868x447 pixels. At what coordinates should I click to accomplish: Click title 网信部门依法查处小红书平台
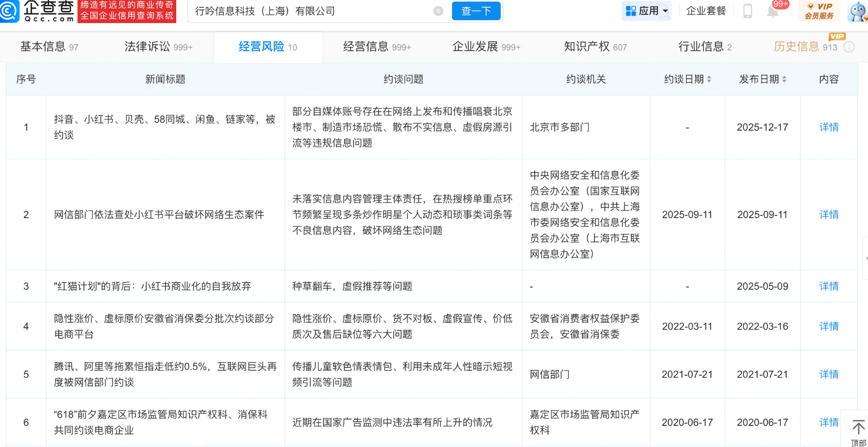coord(159,215)
